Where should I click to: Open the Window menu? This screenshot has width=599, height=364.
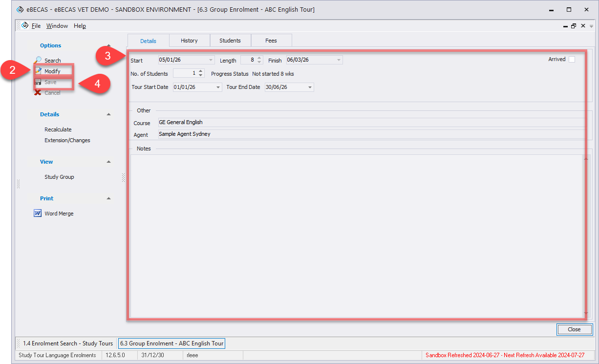point(57,26)
